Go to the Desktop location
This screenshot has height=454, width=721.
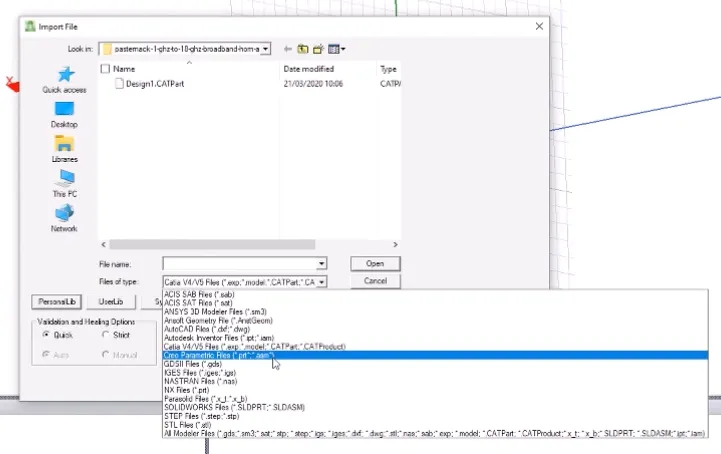click(x=64, y=114)
